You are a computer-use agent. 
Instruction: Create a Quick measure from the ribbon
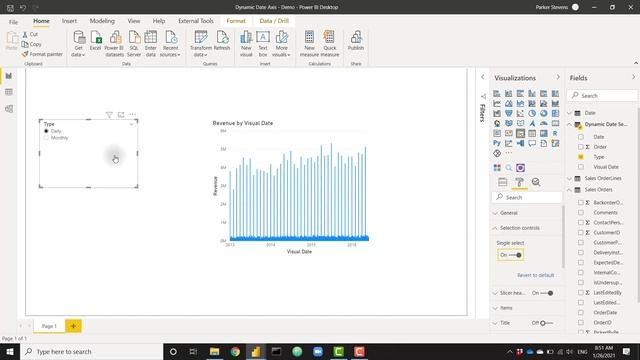coord(330,43)
